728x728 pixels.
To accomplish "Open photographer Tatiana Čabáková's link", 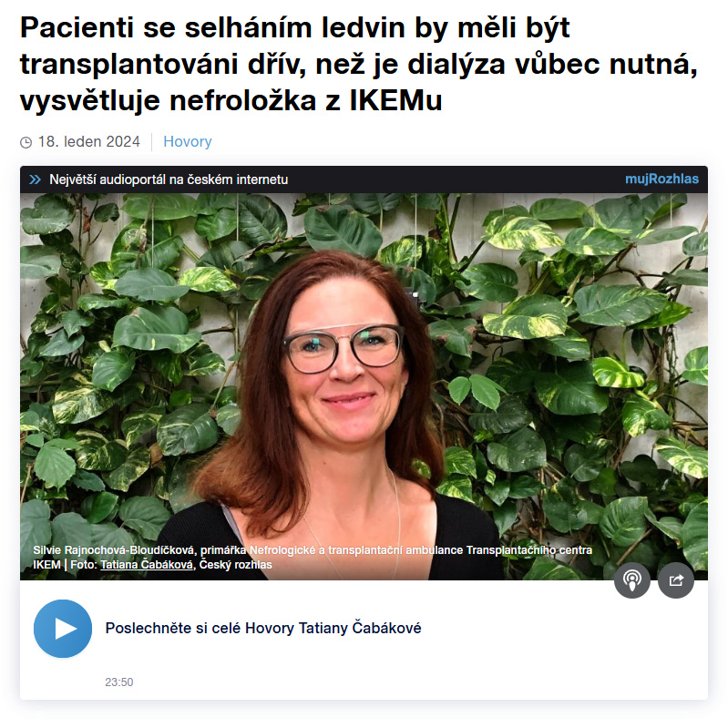I will (147, 565).
